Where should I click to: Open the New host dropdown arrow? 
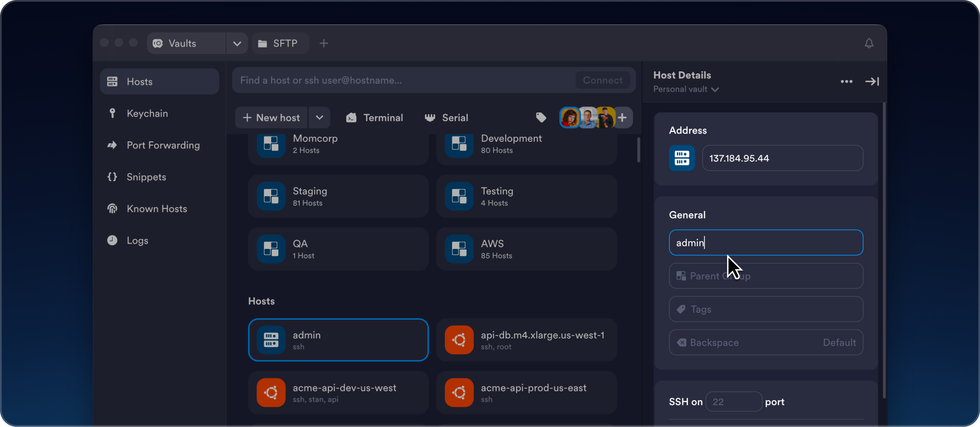point(319,117)
